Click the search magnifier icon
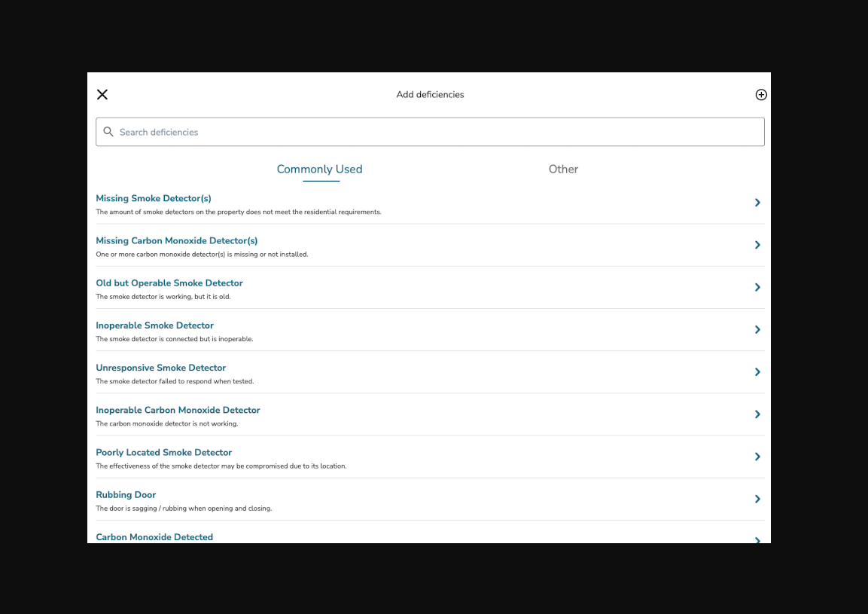 coord(108,132)
